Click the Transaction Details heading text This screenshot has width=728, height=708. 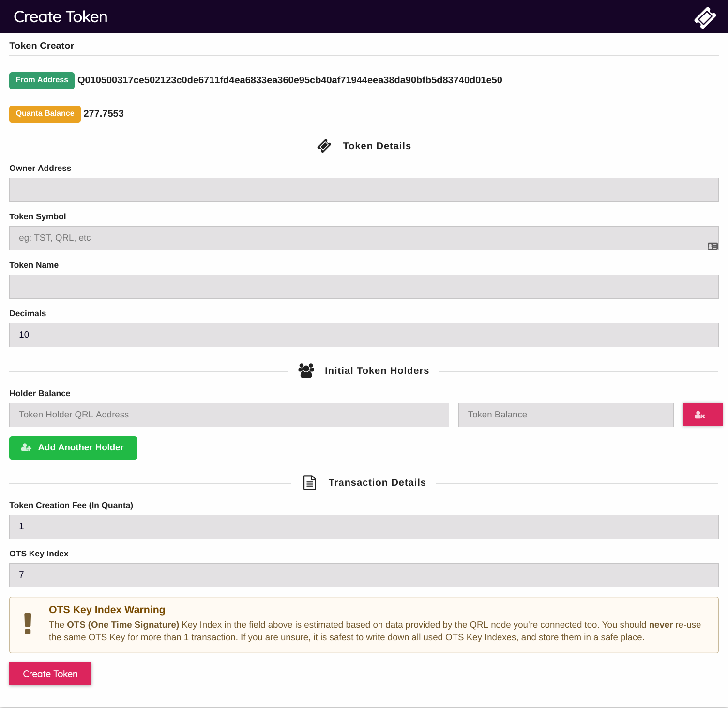(377, 482)
